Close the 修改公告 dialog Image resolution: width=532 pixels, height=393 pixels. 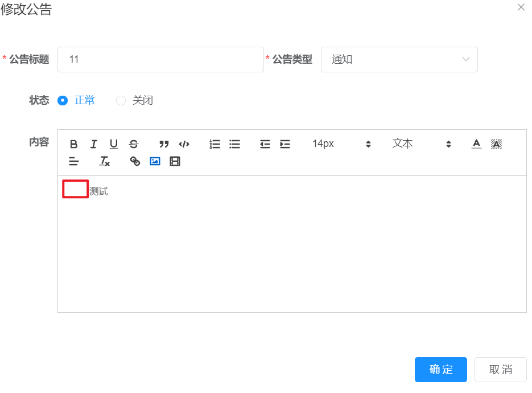pos(521,7)
